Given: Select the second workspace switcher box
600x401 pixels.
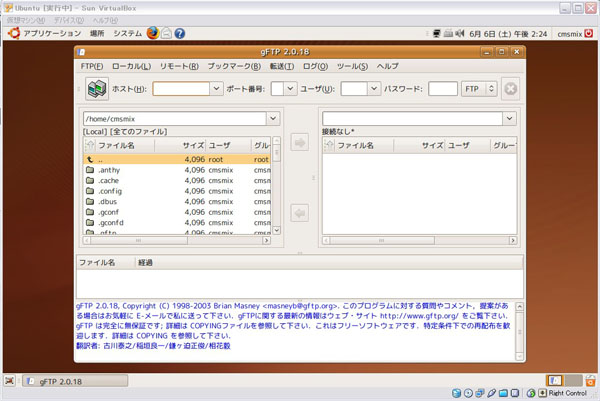Looking at the screenshot, I should pos(573,381).
